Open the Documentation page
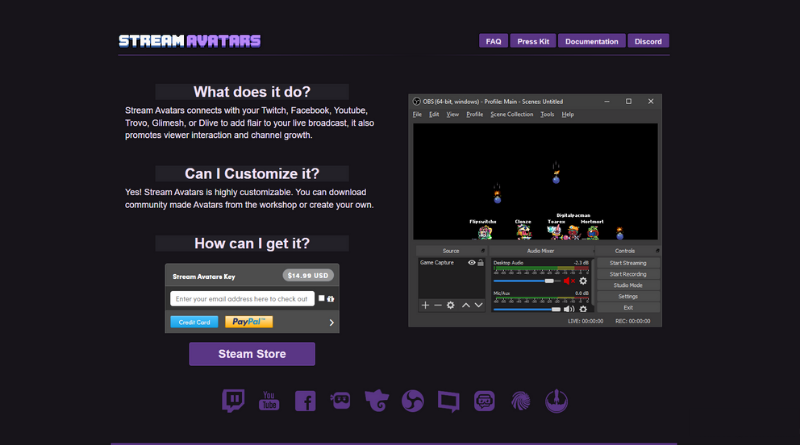 (x=592, y=41)
